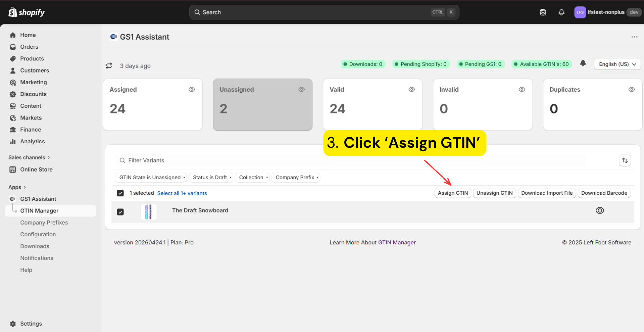Click the Shopify logo
Image resolution: width=644 pixels, height=332 pixels.
click(x=27, y=12)
